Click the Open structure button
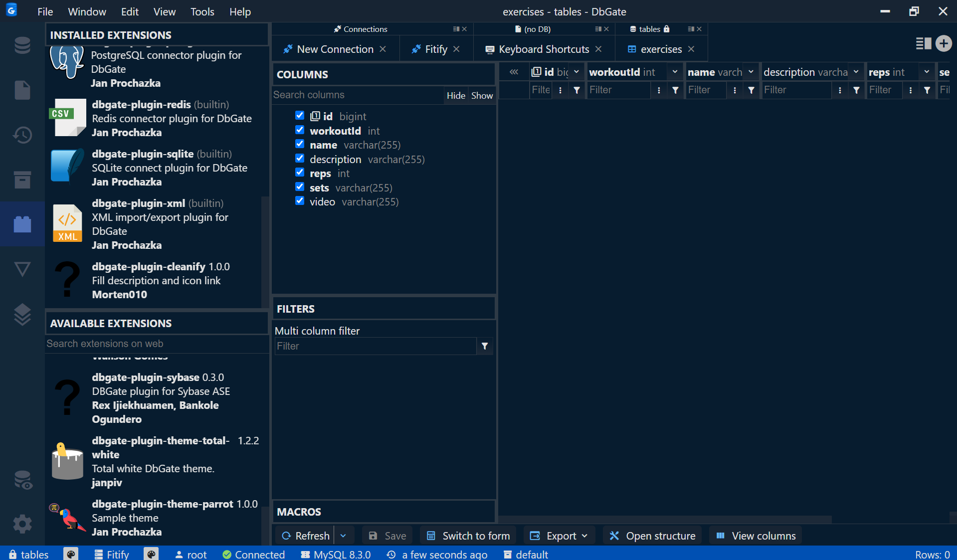Viewport: 957px width, 560px height. [652, 536]
